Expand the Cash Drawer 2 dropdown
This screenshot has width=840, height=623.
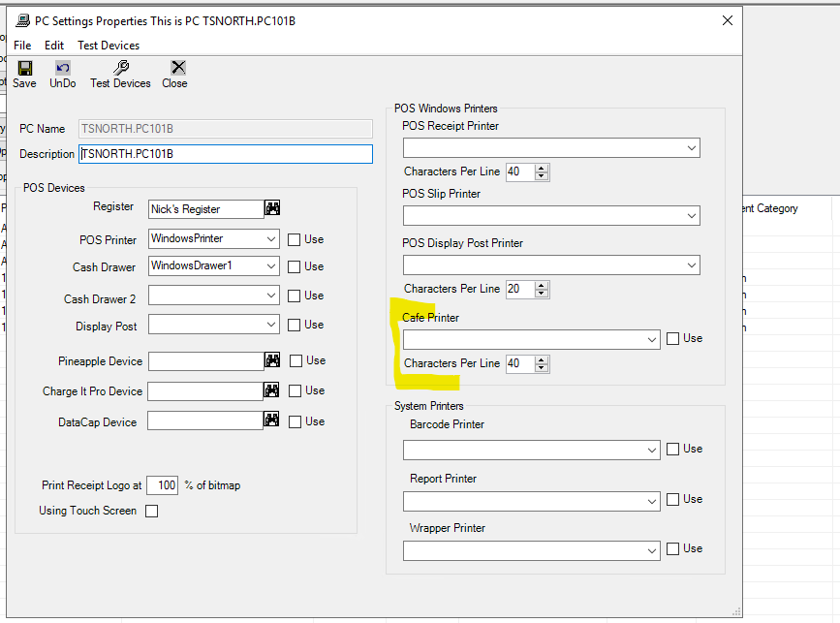(271, 296)
